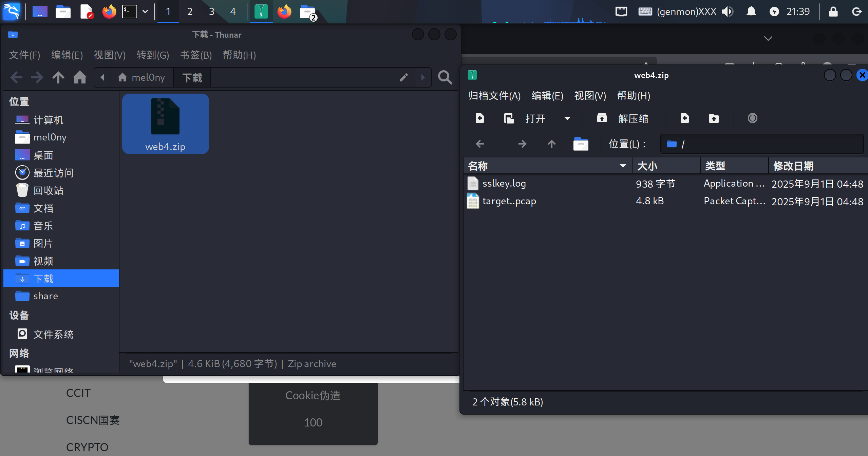Image resolution: width=868 pixels, height=456 pixels.
Task: Select 回收站 in the sidebar
Action: [x=48, y=191]
